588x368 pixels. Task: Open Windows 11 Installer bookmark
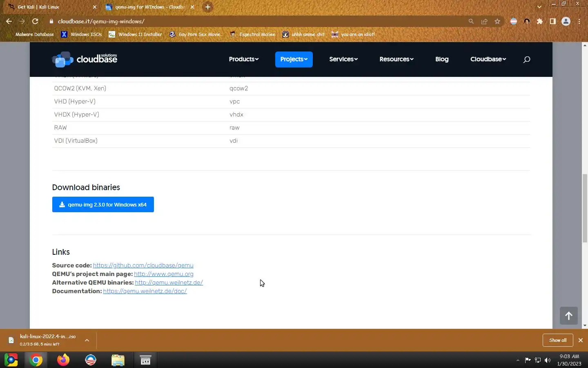136,34
